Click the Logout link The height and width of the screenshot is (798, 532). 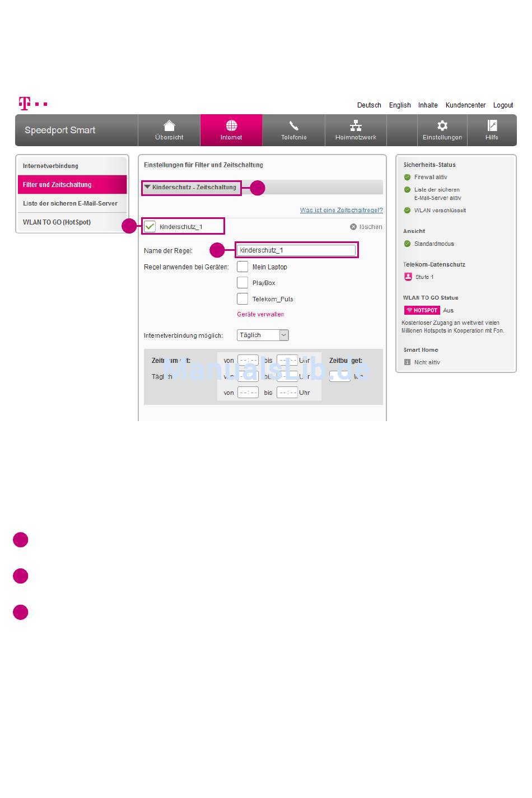point(503,105)
